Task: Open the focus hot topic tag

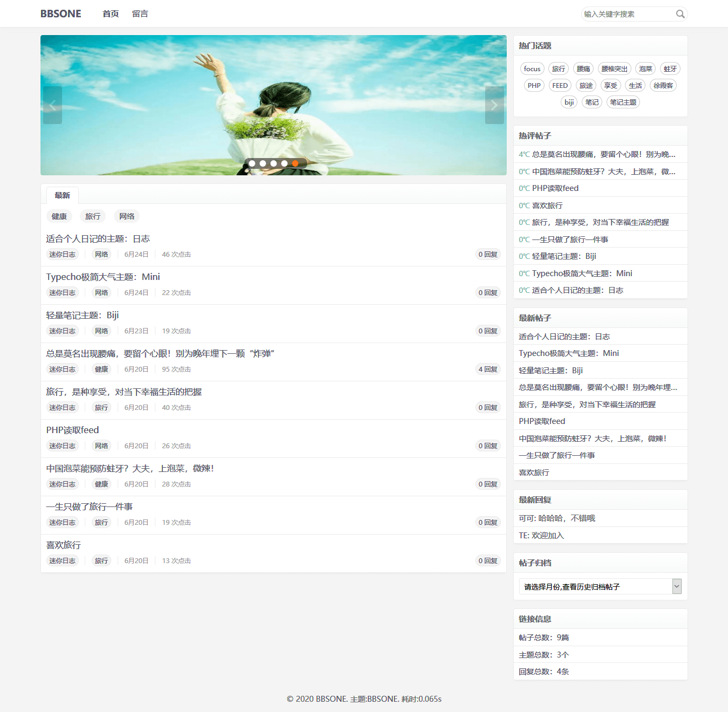Action: tap(532, 69)
